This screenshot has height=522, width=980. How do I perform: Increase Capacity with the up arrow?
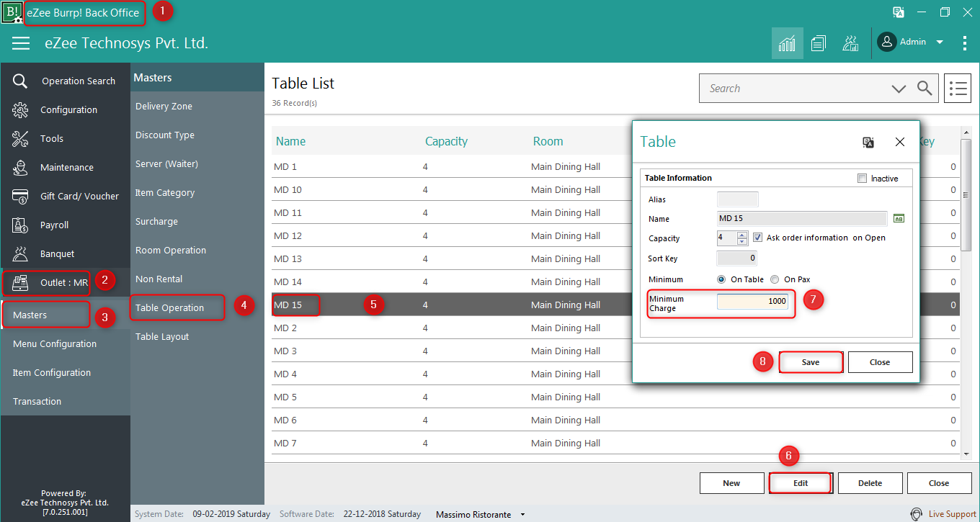point(742,235)
